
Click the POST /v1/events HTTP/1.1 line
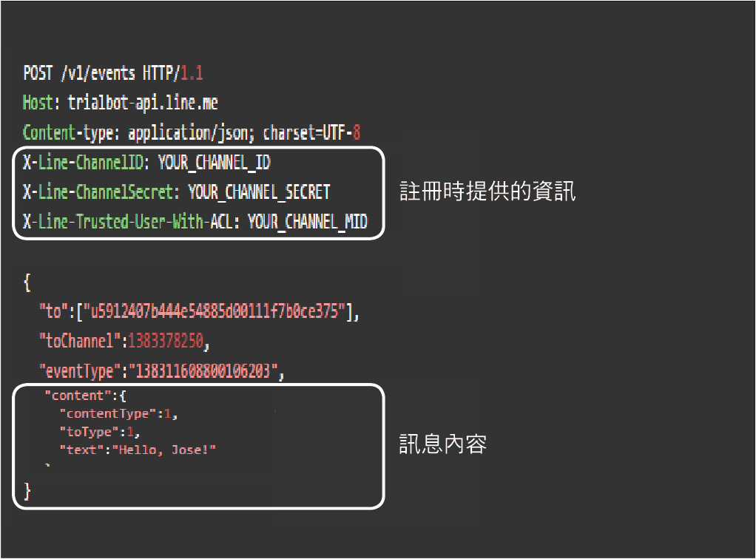coord(113,73)
